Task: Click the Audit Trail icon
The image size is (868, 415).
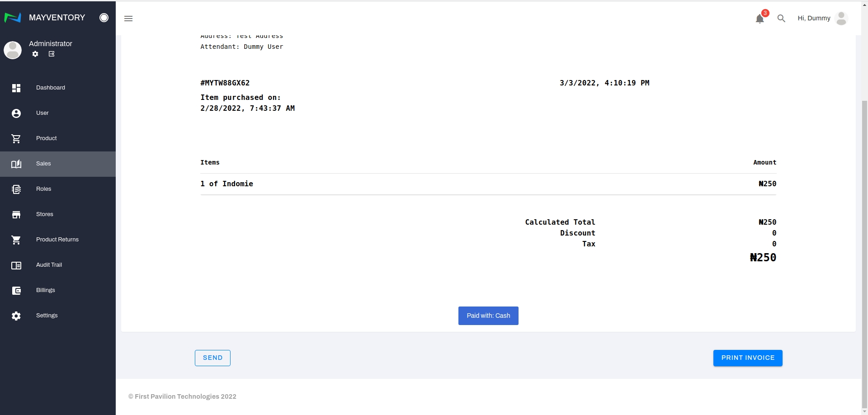Action: coord(16,265)
